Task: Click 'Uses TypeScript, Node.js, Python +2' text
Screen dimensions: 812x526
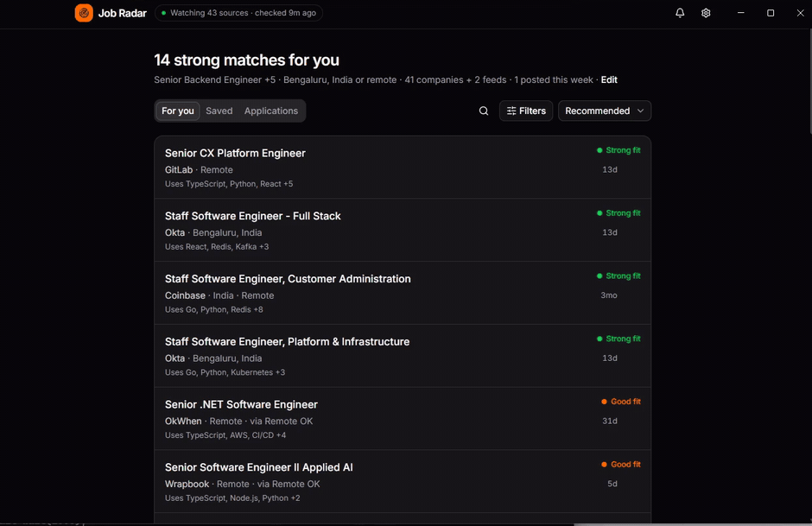Action: [232, 498]
